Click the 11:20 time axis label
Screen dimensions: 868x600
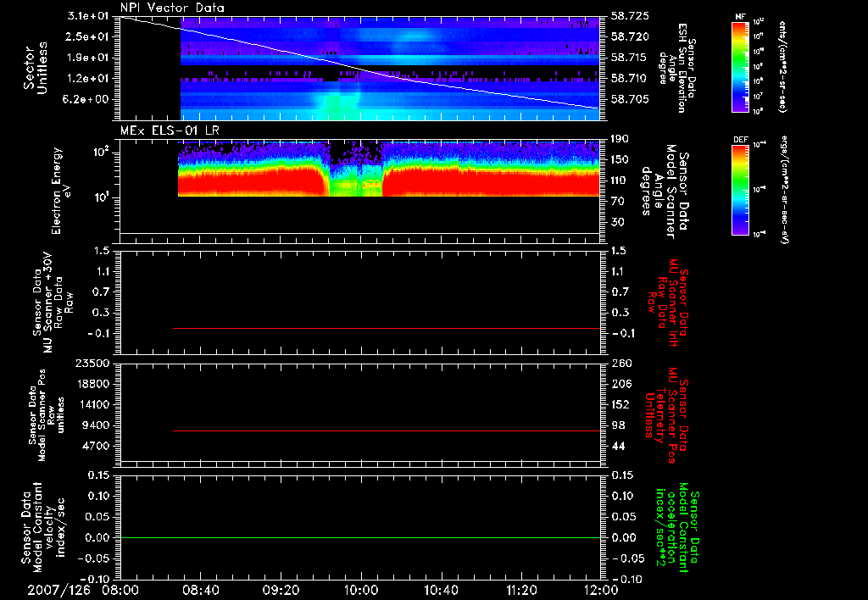(521, 590)
